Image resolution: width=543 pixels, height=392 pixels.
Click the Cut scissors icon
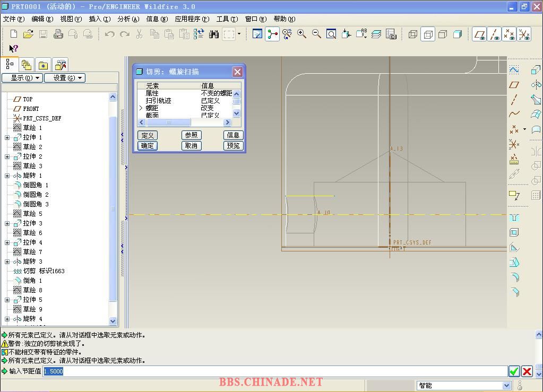(140, 34)
